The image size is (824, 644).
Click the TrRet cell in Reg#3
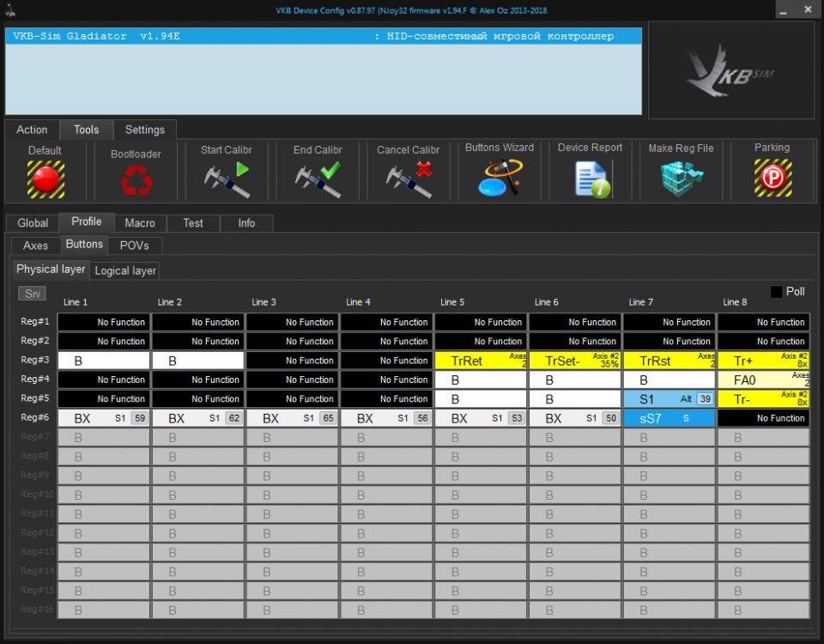[481, 361]
